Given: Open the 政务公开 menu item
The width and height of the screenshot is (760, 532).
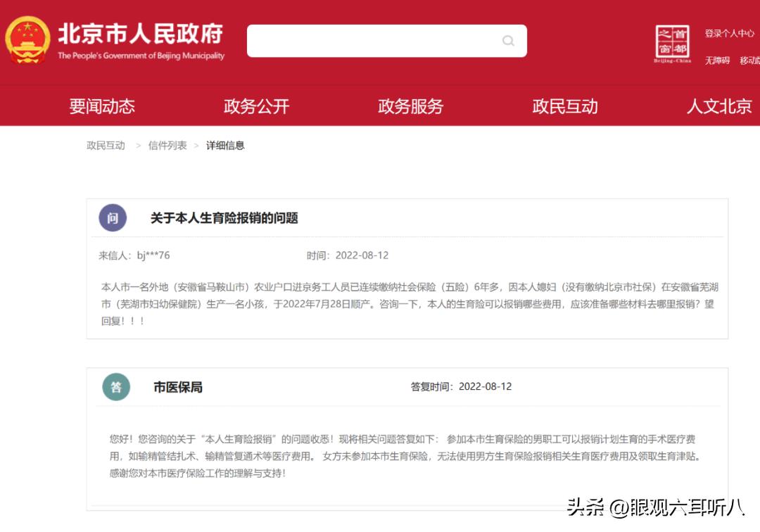Looking at the screenshot, I should tap(256, 106).
